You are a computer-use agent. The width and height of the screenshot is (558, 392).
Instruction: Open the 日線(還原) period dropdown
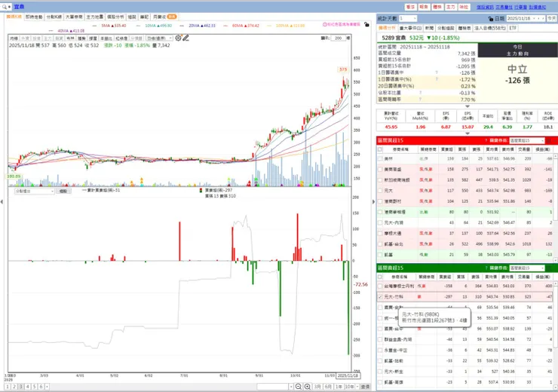(x=159, y=38)
